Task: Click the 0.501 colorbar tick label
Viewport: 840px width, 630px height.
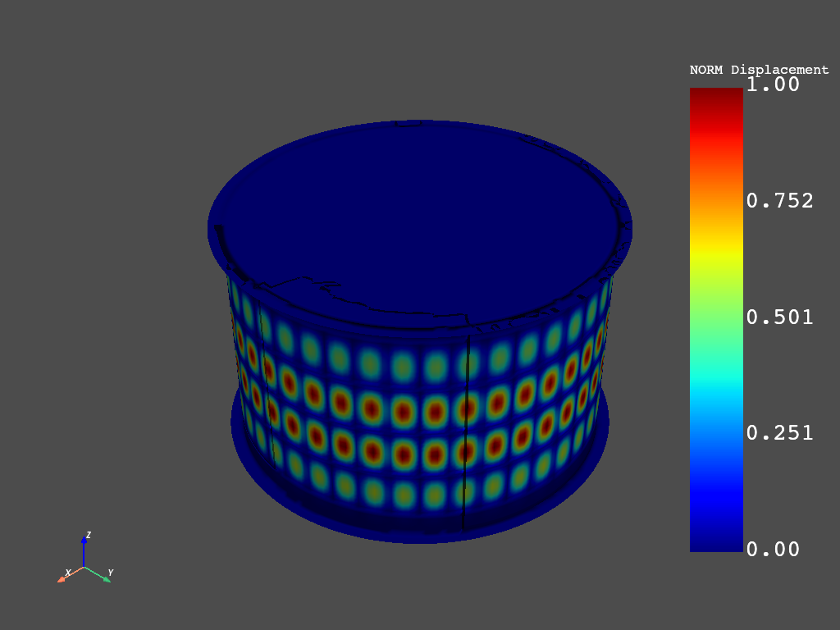Action: tap(779, 317)
